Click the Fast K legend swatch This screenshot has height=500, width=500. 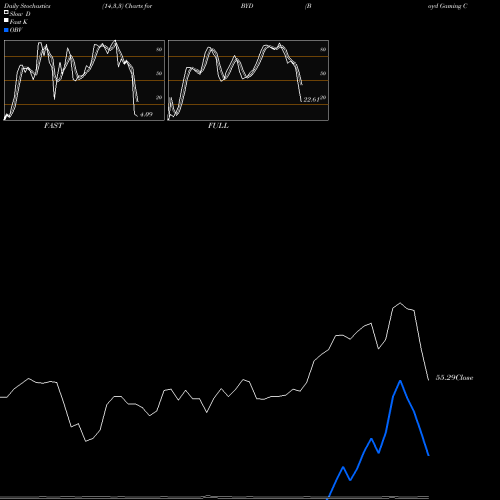coord(6,21)
